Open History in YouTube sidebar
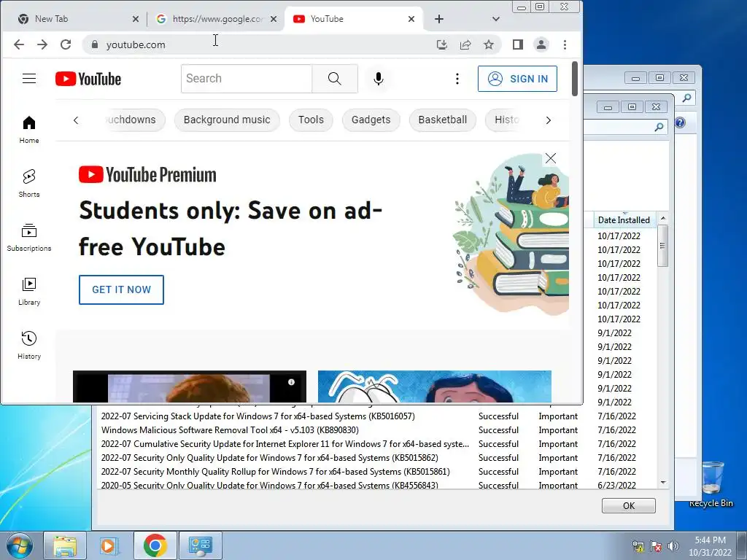This screenshot has height=560, width=747. click(x=29, y=345)
